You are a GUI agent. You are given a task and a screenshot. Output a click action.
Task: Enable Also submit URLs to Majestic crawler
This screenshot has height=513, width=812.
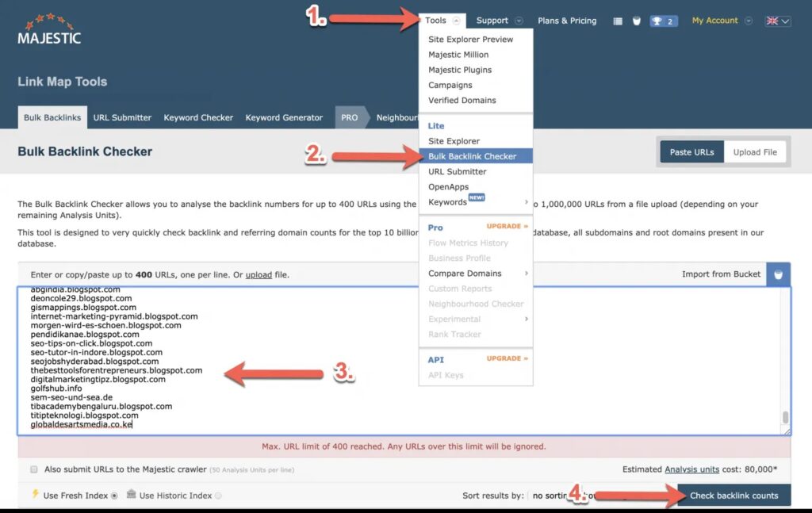[34, 469]
